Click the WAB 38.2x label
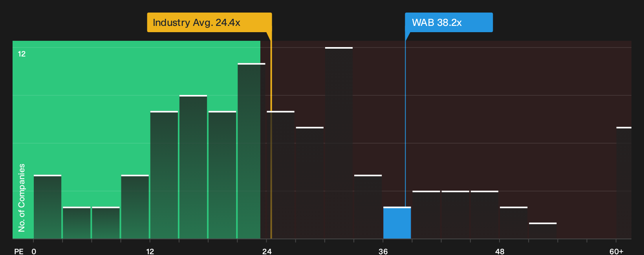 449,22
